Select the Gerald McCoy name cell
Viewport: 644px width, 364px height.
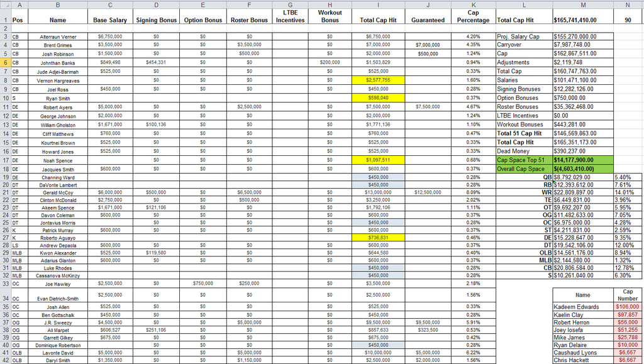(58, 192)
